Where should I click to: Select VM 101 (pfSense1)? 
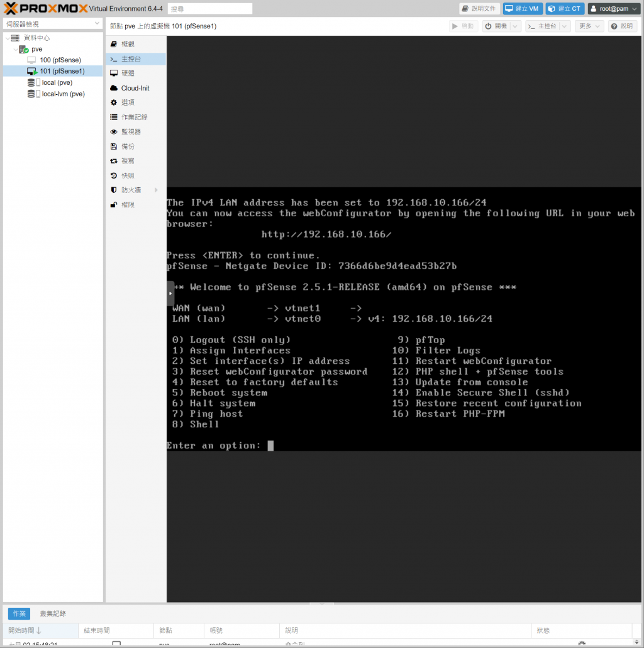point(62,72)
